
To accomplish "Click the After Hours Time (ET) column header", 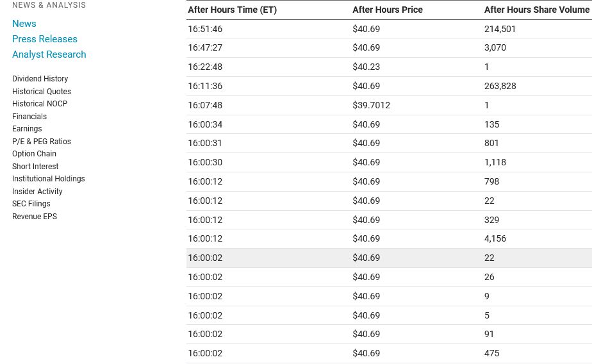I will click(x=232, y=10).
